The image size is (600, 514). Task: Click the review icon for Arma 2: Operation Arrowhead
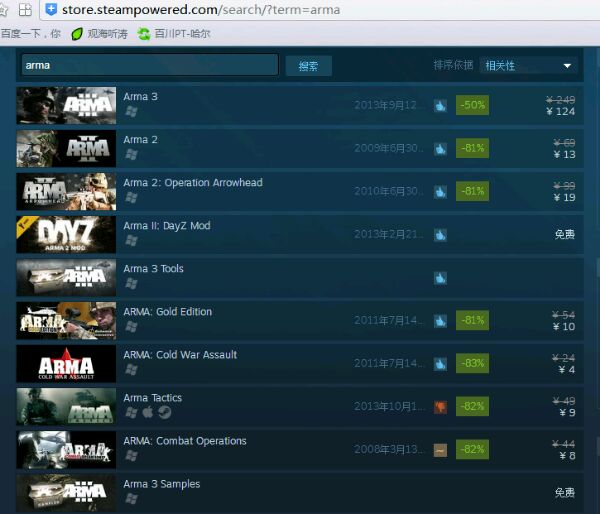(x=440, y=192)
